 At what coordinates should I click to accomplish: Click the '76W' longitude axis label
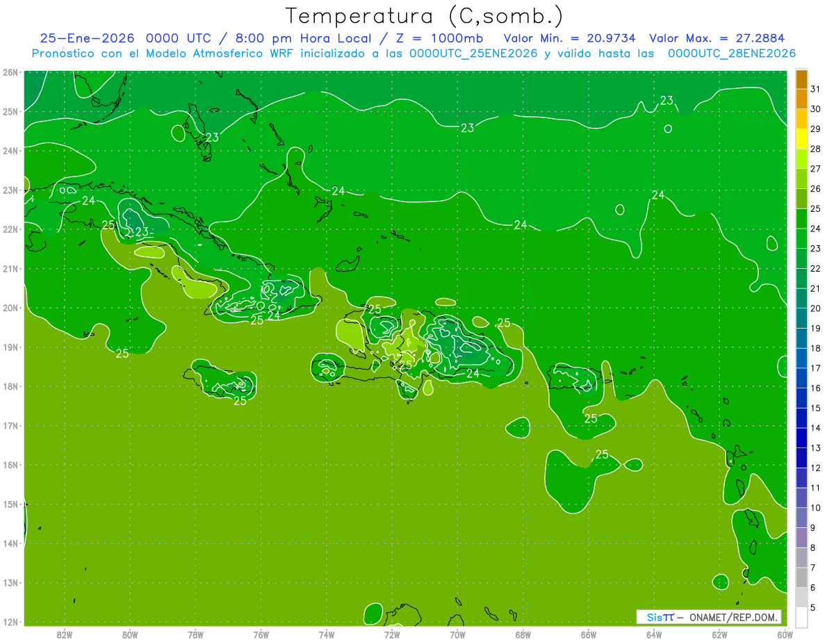coord(261,634)
